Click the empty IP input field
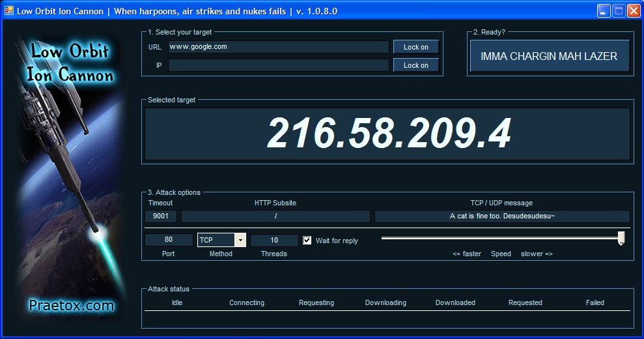The image size is (644, 339). (x=279, y=65)
